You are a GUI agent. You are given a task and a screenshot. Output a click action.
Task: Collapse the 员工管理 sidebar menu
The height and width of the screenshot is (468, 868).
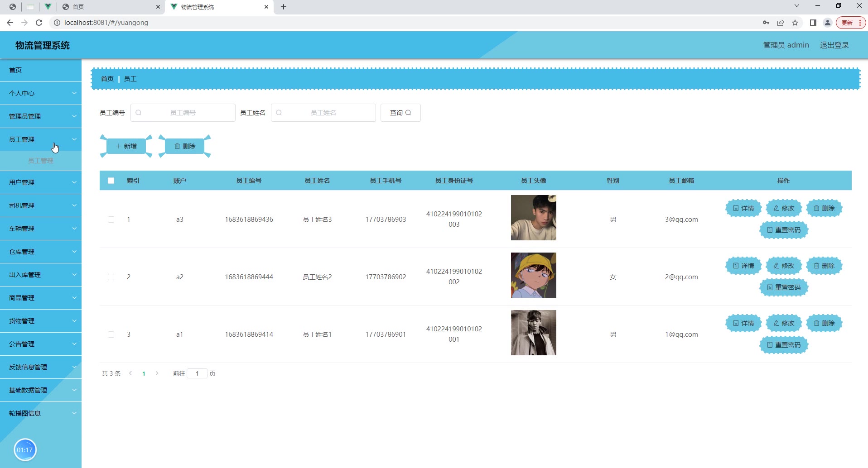[41, 139]
